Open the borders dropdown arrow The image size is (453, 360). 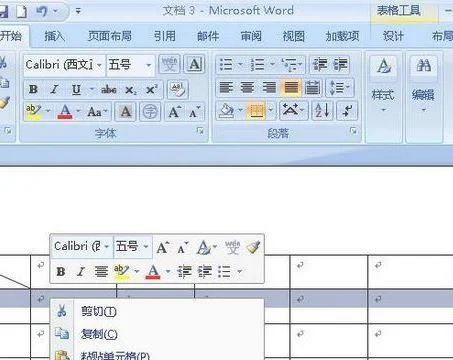coord(271,110)
